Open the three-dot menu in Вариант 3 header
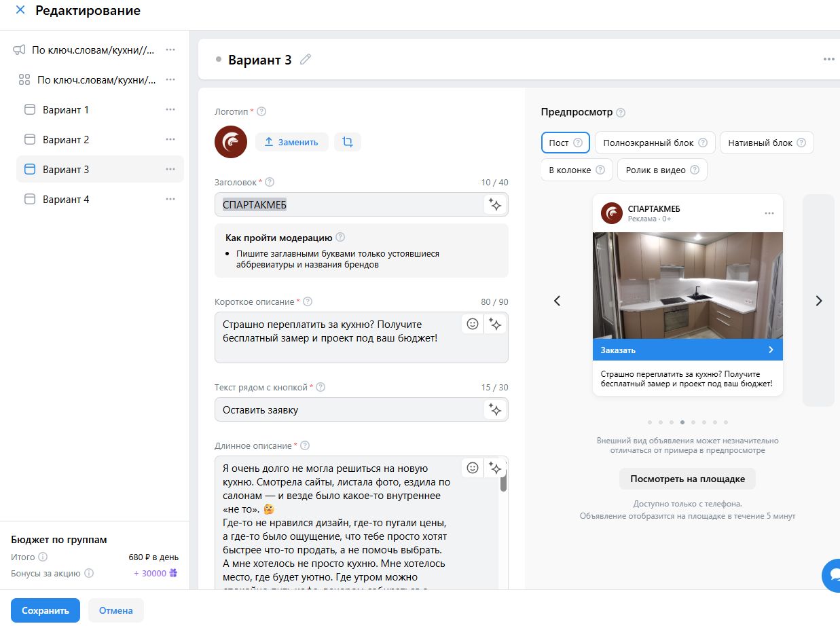The width and height of the screenshot is (840, 626). click(828, 59)
